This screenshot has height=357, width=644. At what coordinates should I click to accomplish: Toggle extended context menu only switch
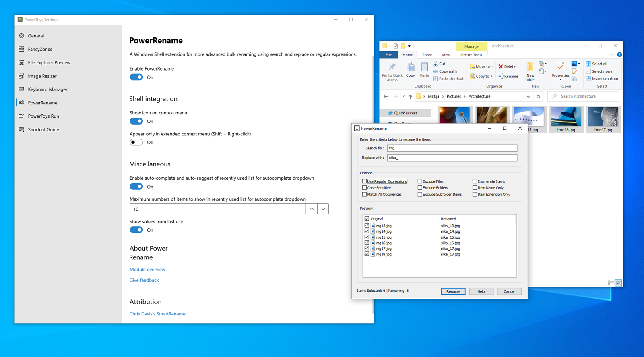click(136, 142)
